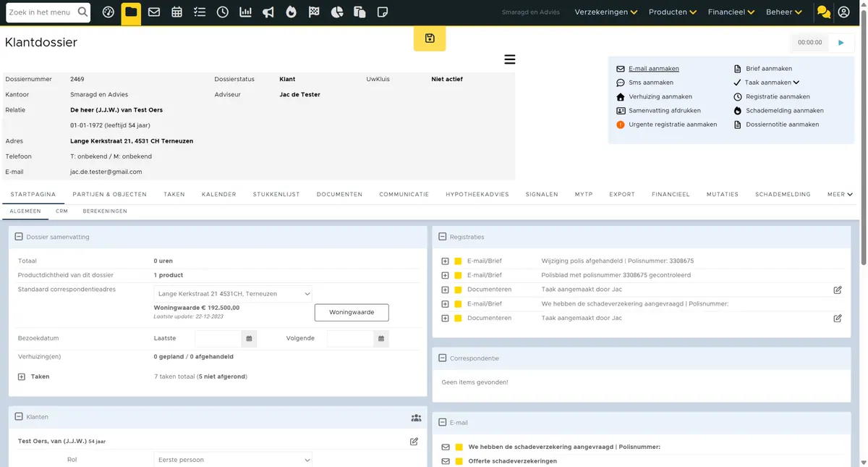Screen dimensions: 868x467
Task: Edit the Test Oers client in Klanten panel
Action: [x=414, y=441]
